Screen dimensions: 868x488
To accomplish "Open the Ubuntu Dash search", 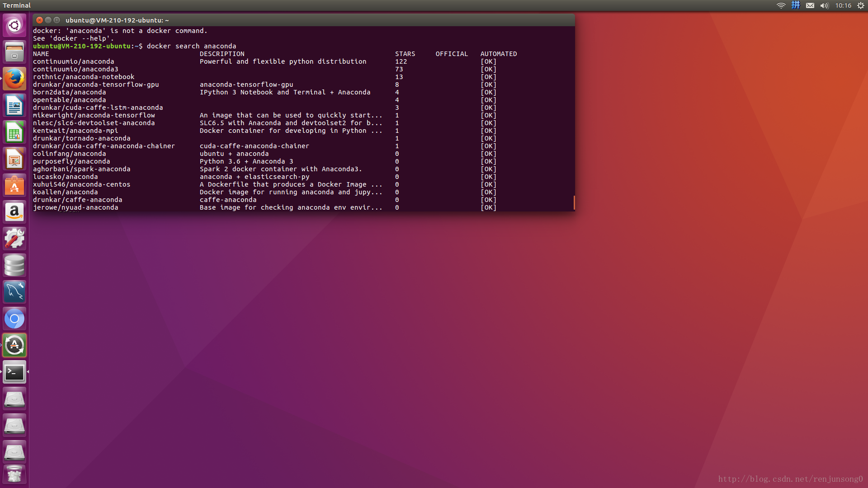I will [x=14, y=25].
